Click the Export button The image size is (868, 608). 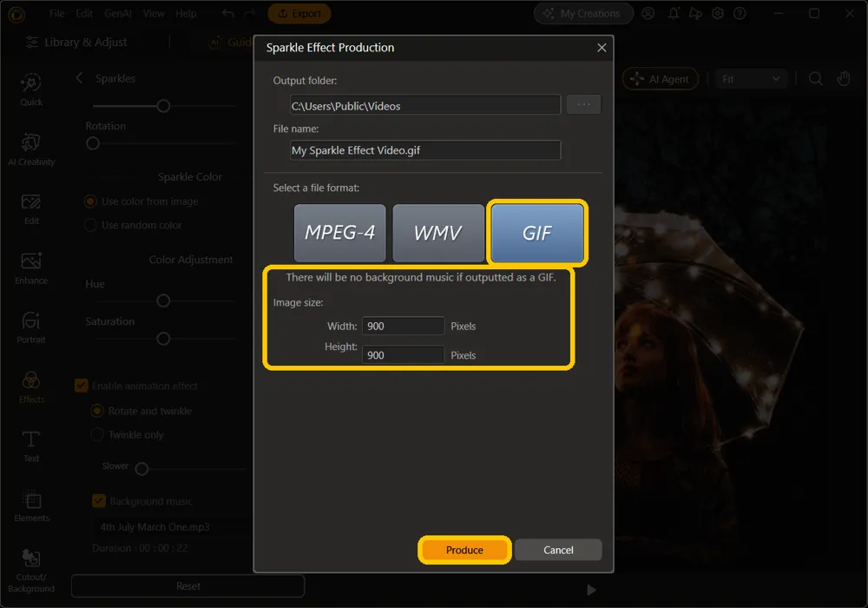tap(299, 13)
